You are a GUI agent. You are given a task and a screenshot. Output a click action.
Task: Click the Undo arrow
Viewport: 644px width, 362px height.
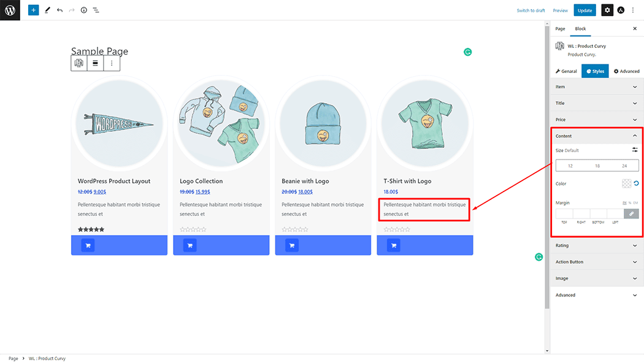[x=59, y=10]
